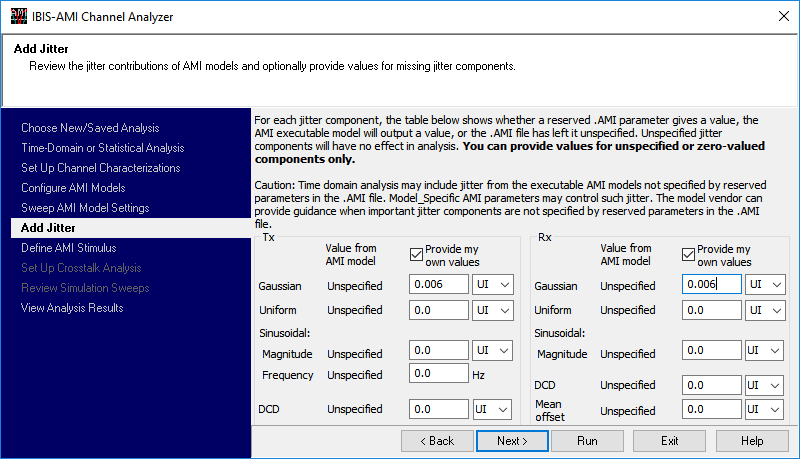Jump to View Analysis Results step
Screen dimensions: 800x459
pyautogui.click(x=72, y=308)
